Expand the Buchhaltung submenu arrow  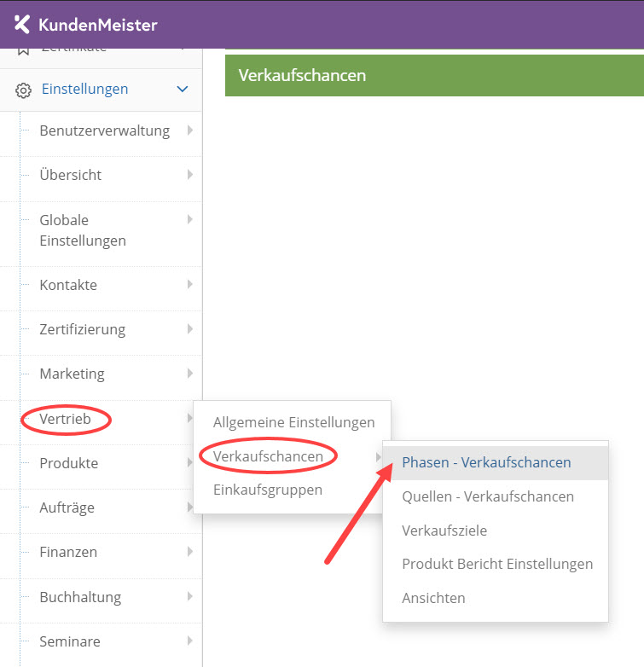[x=190, y=596]
